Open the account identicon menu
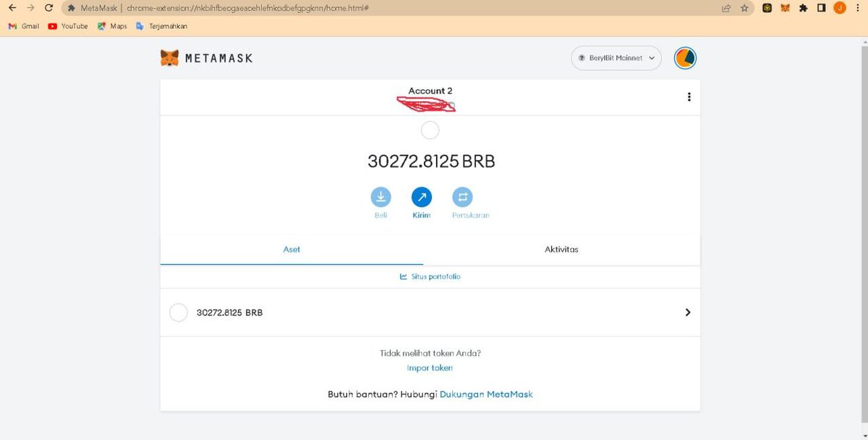868x440 pixels. (x=685, y=58)
